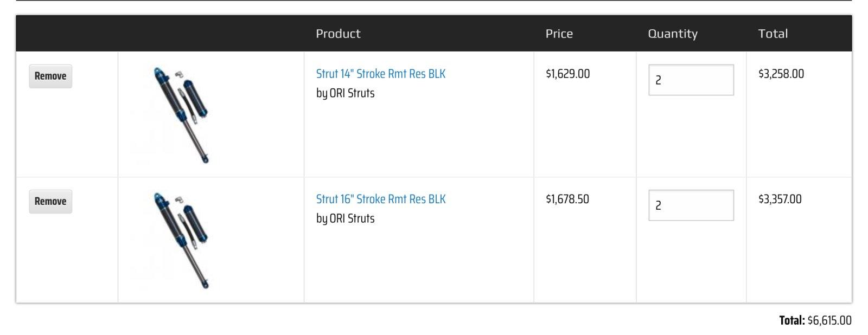The height and width of the screenshot is (335, 868).
Task: Focus the quantity field for the 16" strut
Action: click(x=691, y=205)
